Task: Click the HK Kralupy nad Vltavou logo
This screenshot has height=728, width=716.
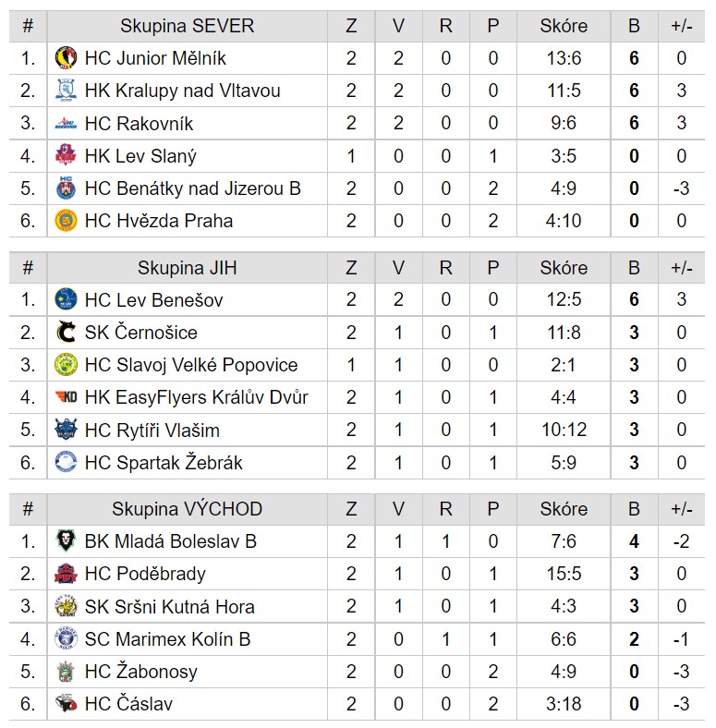Action: point(66,91)
